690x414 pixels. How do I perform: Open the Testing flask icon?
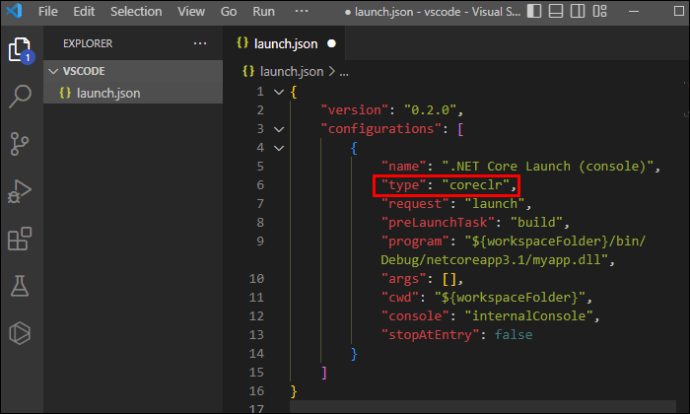pos(20,286)
